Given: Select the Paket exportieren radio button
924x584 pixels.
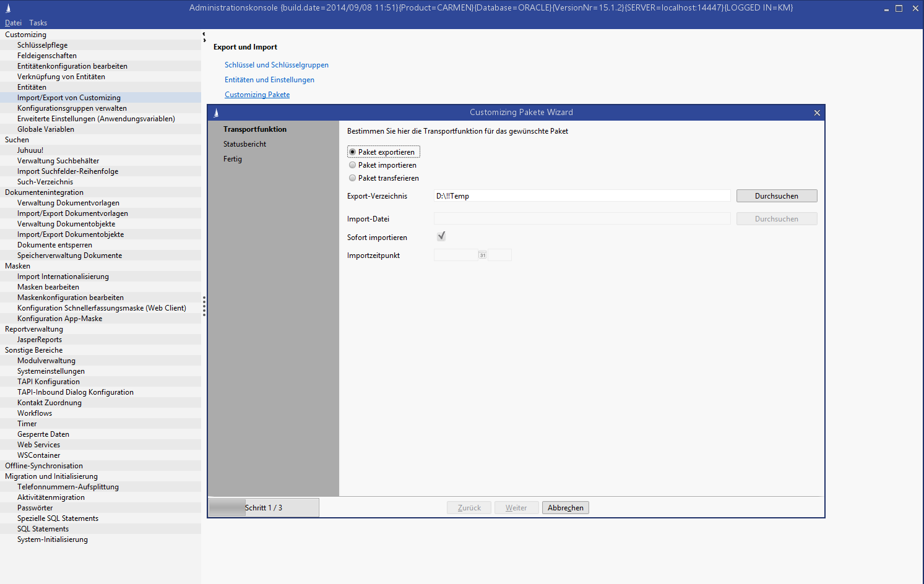Looking at the screenshot, I should [x=353, y=152].
